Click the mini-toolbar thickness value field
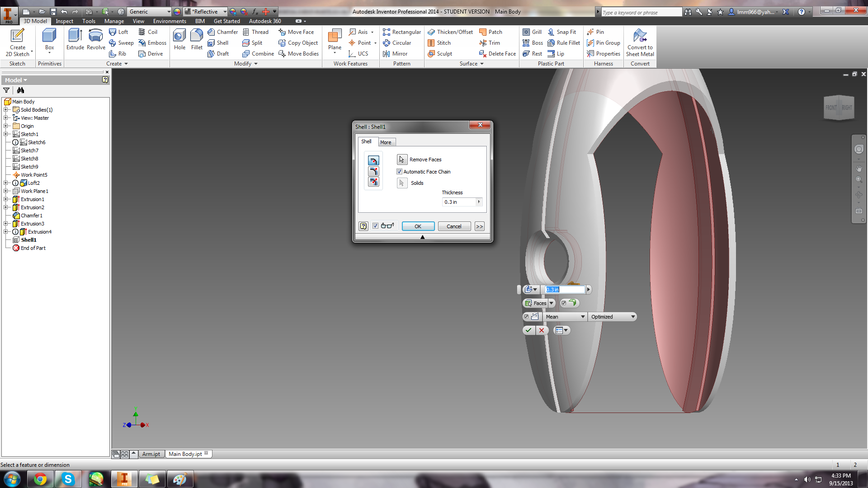The height and width of the screenshot is (488, 868). [x=565, y=290]
